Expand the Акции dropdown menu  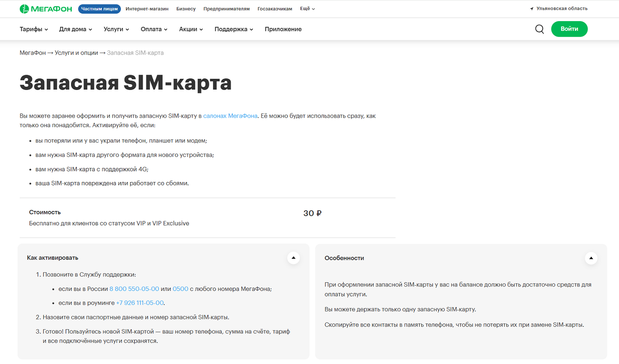191,29
